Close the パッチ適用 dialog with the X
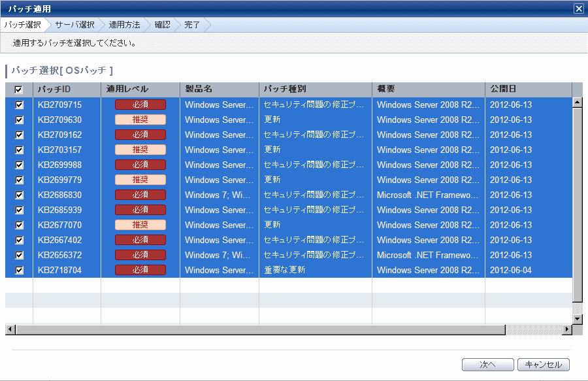The width and height of the screenshot is (588, 381). [x=579, y=8]
